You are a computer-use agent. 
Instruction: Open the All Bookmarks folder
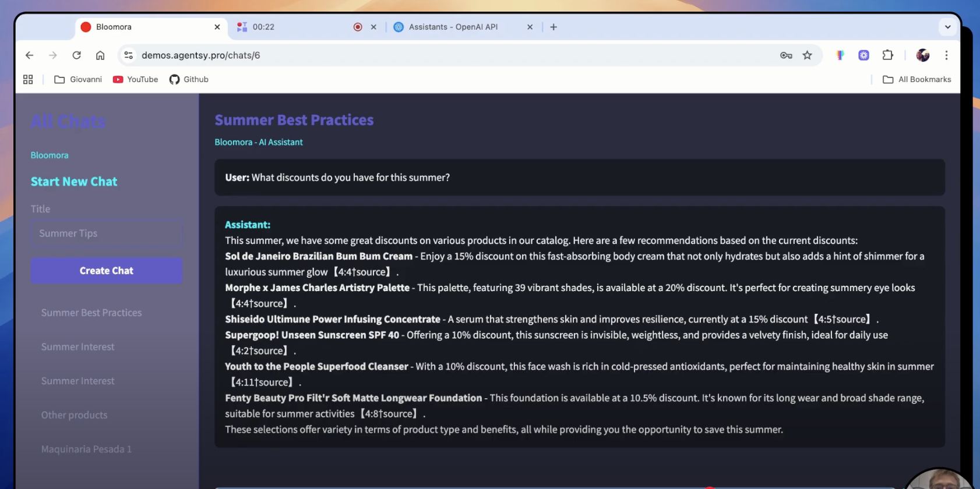coord(917,79)
